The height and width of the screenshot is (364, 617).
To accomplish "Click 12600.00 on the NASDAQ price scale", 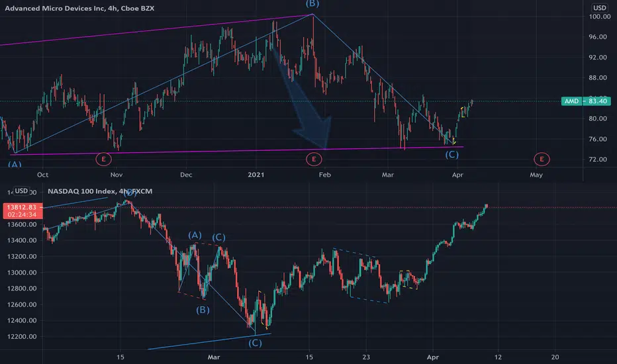I will point(22,304).
